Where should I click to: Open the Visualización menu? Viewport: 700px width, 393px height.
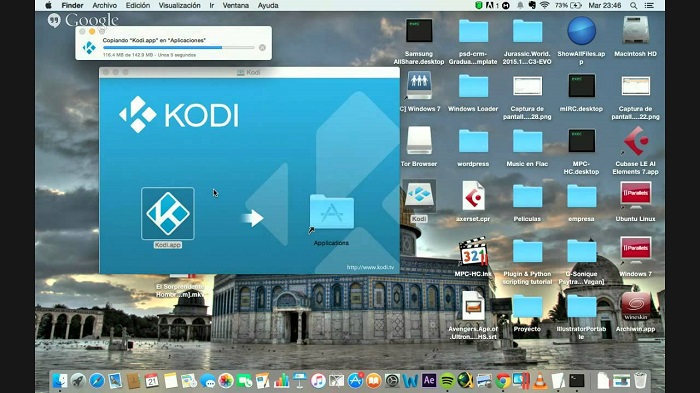pos(179,5)
